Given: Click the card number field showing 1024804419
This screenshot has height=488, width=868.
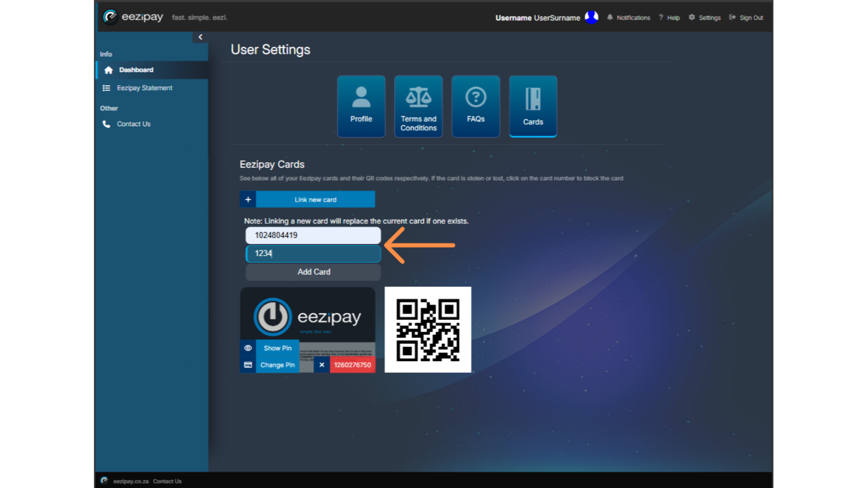Looking at the screenshot, I should [313, 235].
